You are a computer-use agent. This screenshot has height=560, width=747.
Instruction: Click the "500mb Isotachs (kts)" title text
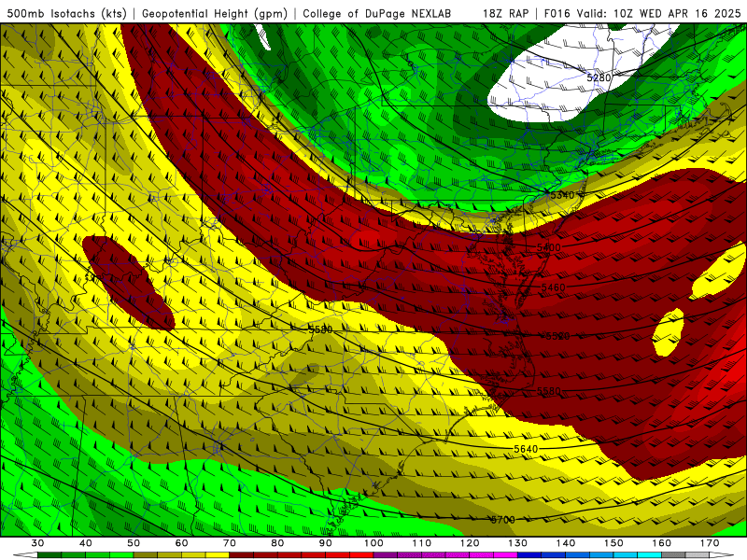[66, 14]
